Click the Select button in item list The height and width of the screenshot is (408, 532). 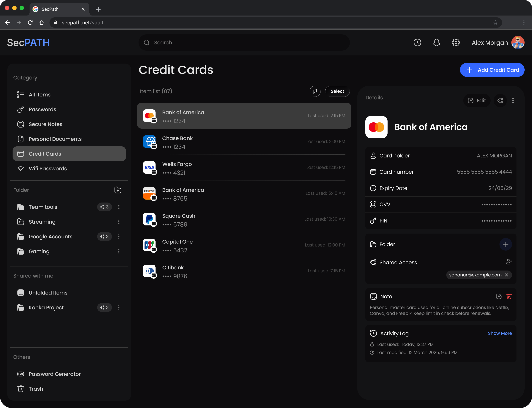tap(337, 91)
